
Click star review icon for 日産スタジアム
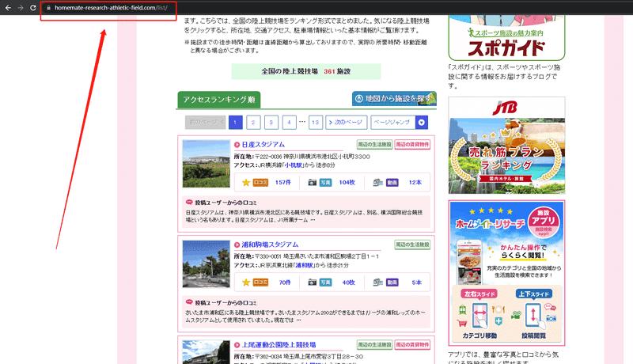pos(246,183)
